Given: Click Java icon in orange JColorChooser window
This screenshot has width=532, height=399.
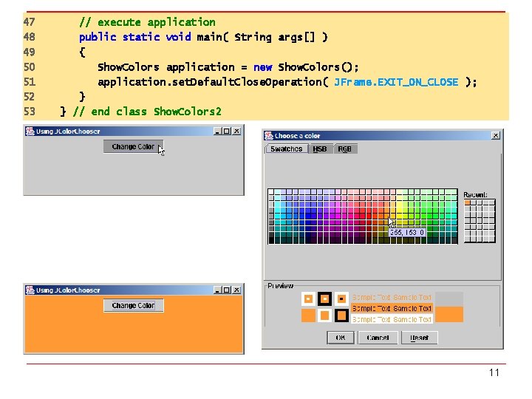Looking at the screenshot, I should click(30, 290).
